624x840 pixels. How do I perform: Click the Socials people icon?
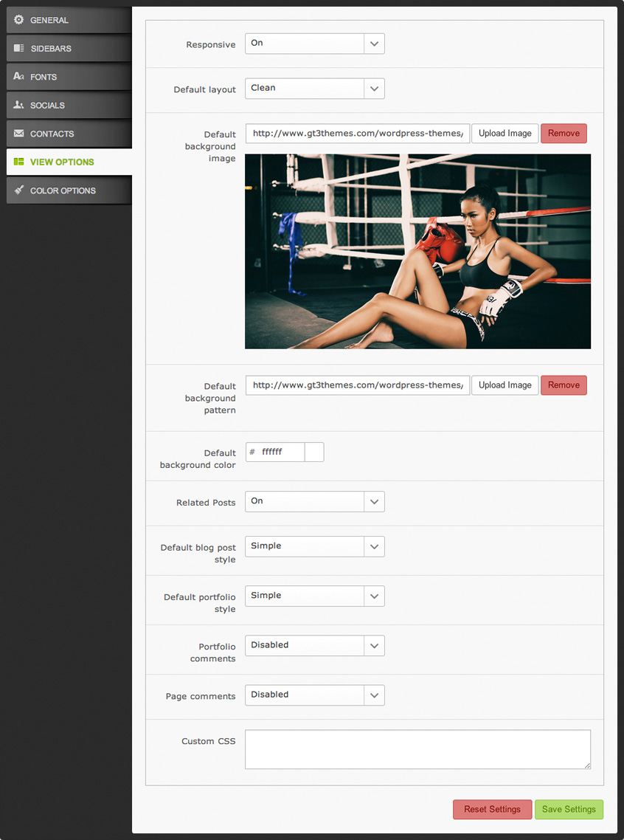coord(18,106)
